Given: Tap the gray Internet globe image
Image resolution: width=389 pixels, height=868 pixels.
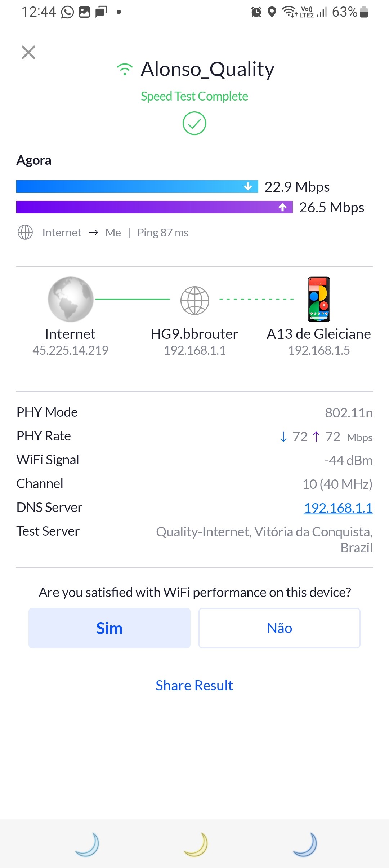Looking at the screenshot, I should (71, 299).
